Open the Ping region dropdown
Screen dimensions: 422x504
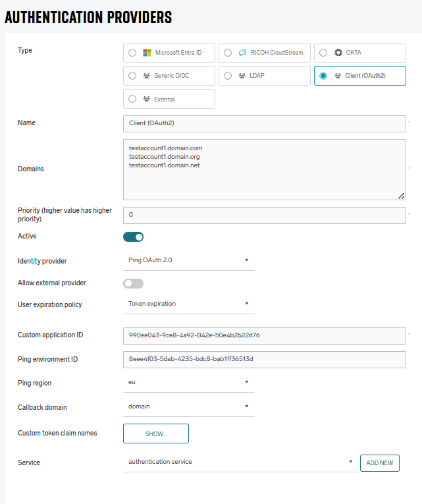coord(188,381)
